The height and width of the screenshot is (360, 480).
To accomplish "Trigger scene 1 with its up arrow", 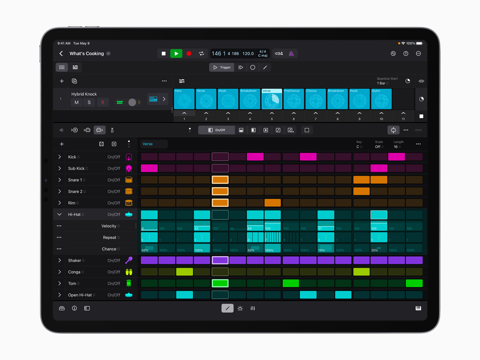I will click(184, 115).
